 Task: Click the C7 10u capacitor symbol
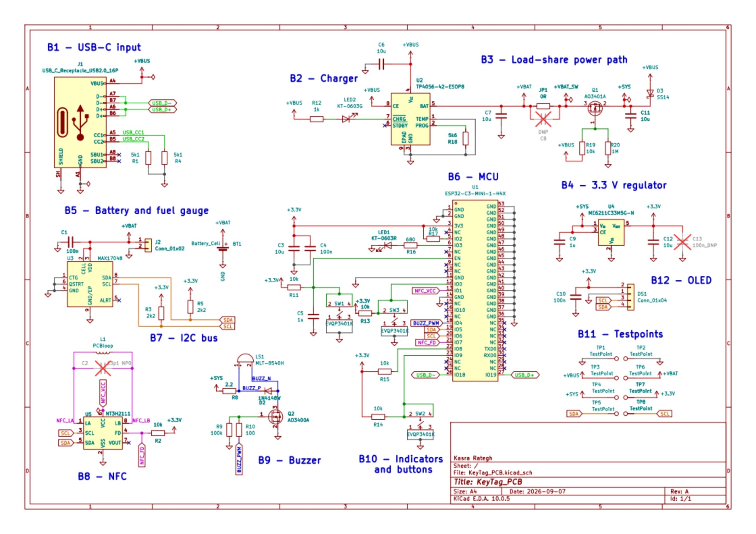pyautogui.click(x=501, y=116)
